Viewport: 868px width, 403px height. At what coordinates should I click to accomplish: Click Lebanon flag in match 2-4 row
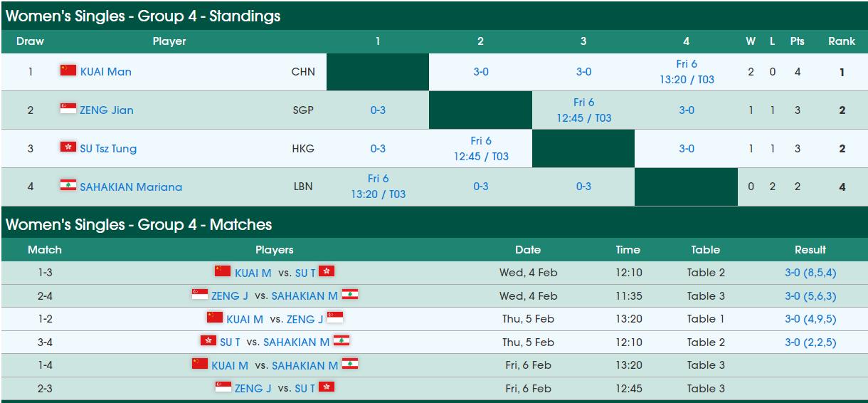tap(349, 295)
